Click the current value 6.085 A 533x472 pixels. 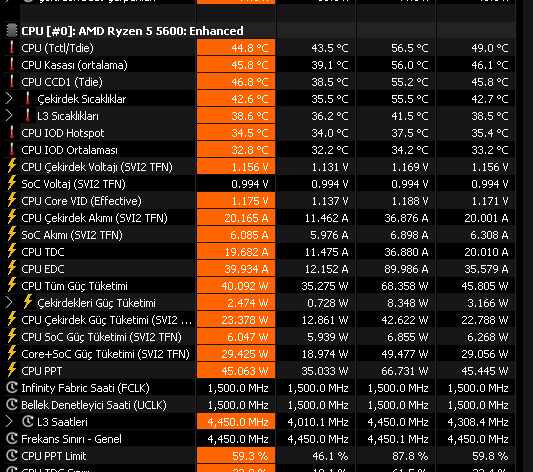[249, 235]
